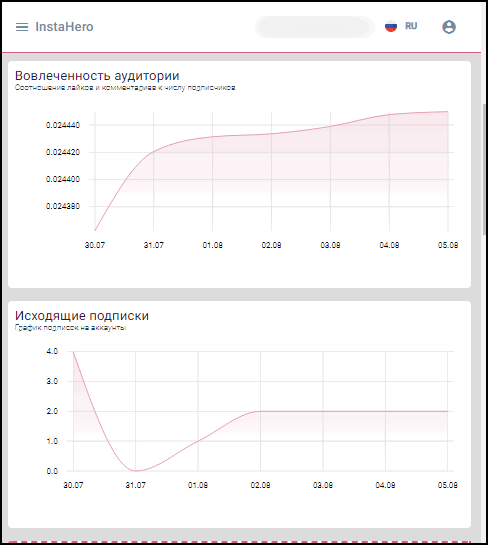The height and width of the screenshot is (545, 488).
Task: Click the 01.08 point on engagement chart
Action: point(213,137)
